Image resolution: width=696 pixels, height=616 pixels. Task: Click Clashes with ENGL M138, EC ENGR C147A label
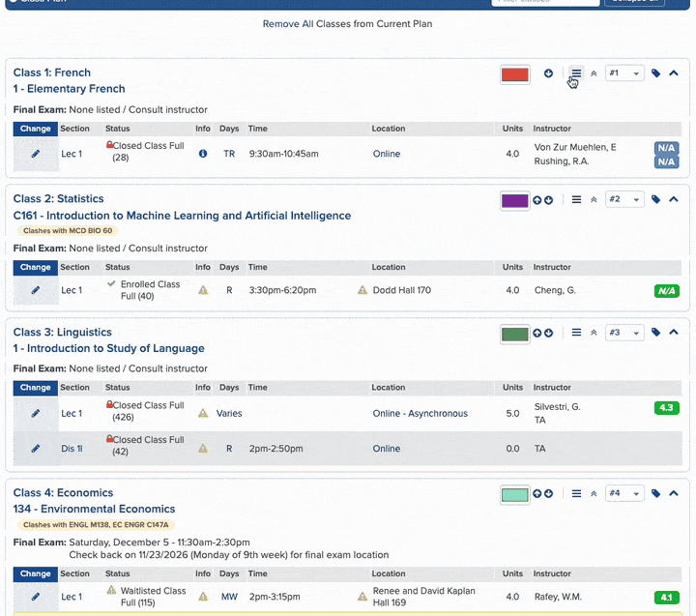[x=96, y=524]
